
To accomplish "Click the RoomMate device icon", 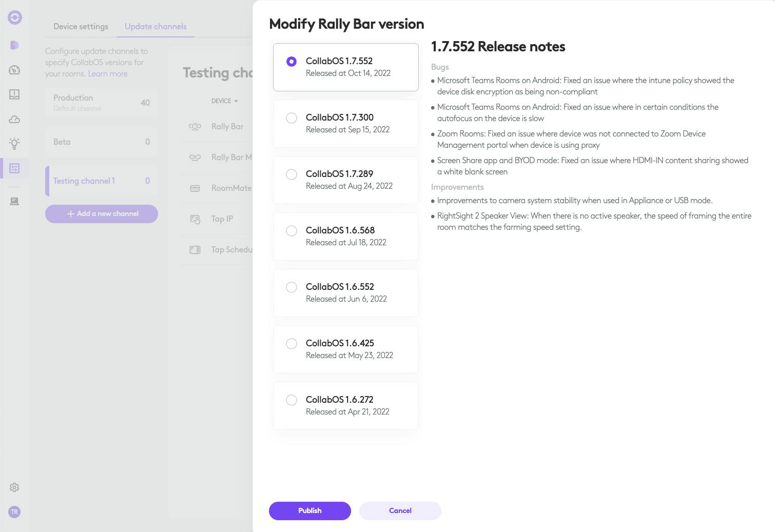I will [195, 188].
